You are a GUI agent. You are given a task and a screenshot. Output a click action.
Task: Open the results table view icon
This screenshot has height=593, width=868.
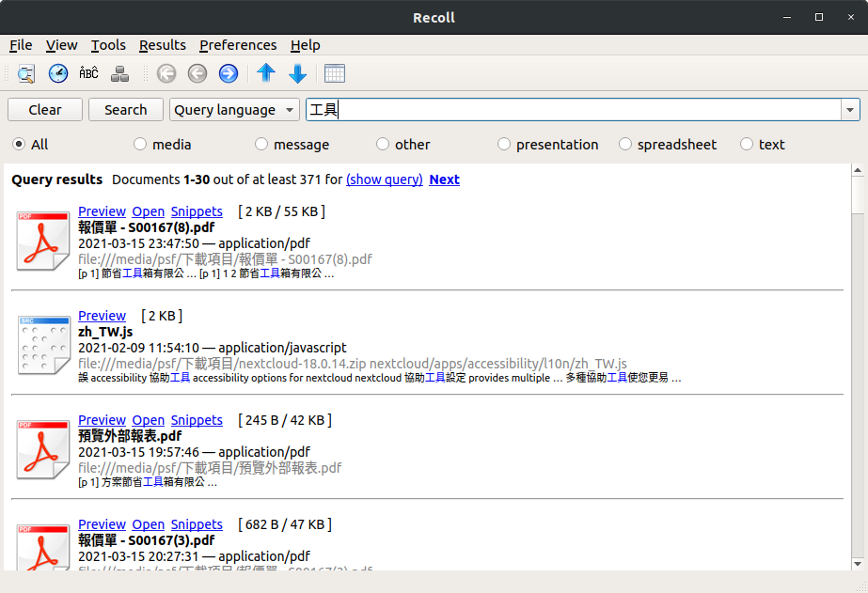tap(335, 73)
